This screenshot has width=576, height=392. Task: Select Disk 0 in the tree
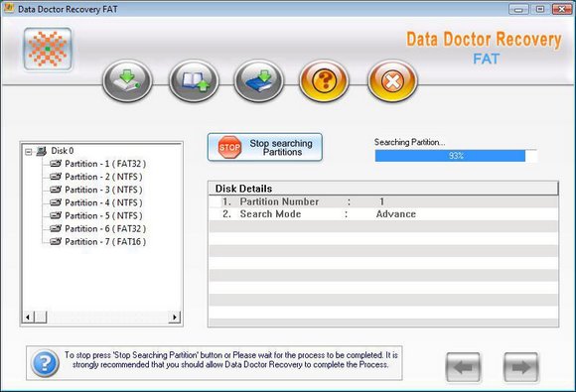pyautogui.click(x=63, y=151)
